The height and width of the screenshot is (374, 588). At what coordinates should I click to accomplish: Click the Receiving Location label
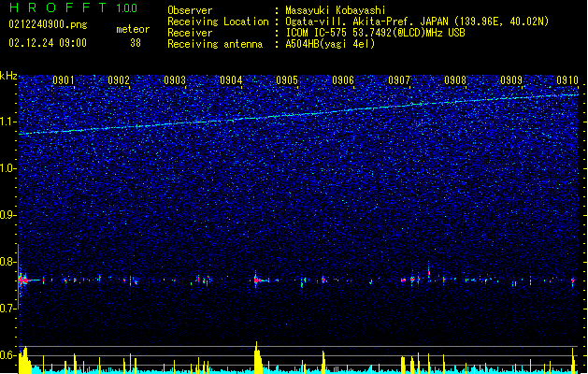pyautogui.click(x=218, y=22)
